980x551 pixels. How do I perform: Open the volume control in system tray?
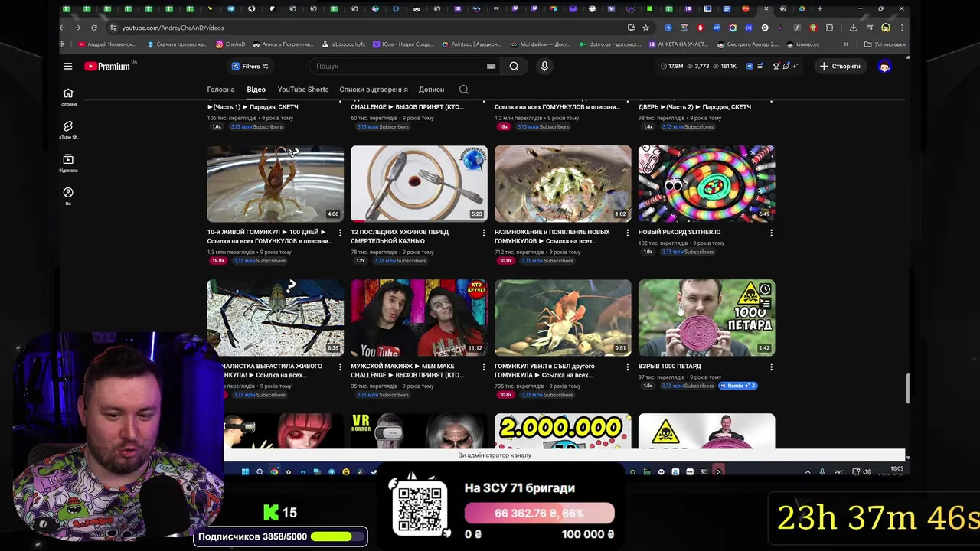point(867,472)
